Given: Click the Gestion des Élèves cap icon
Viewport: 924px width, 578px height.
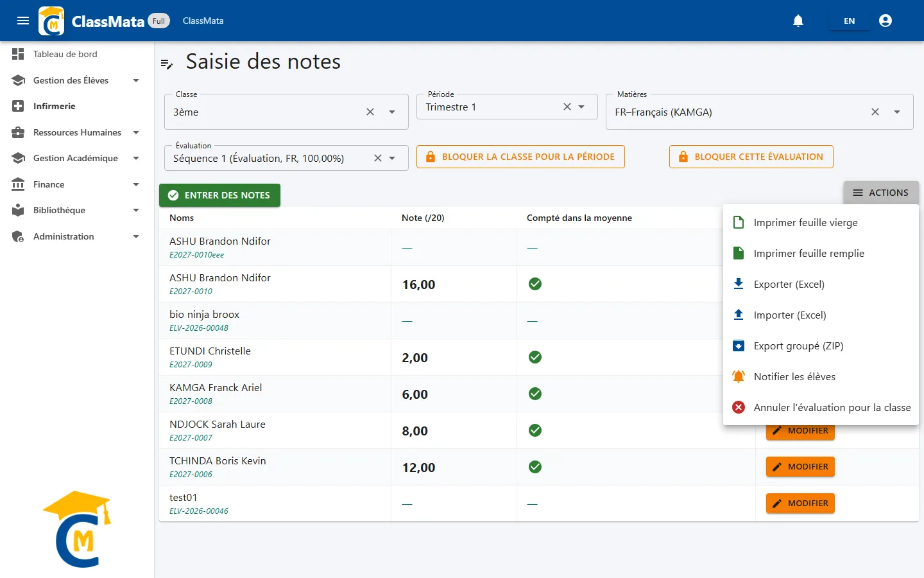Looking at the screenshot, I should pyautogui.click(x=18, y=80).
